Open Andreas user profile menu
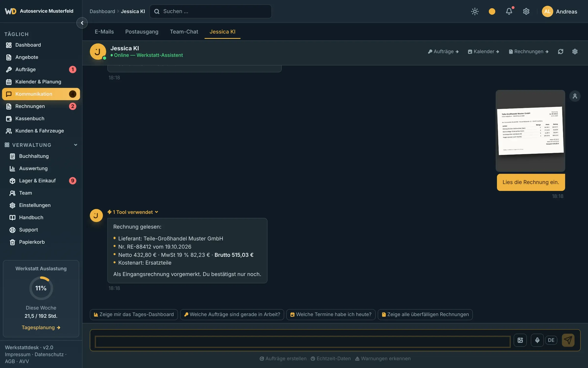This screenshot has height=368, width=588. pos(560,11)
